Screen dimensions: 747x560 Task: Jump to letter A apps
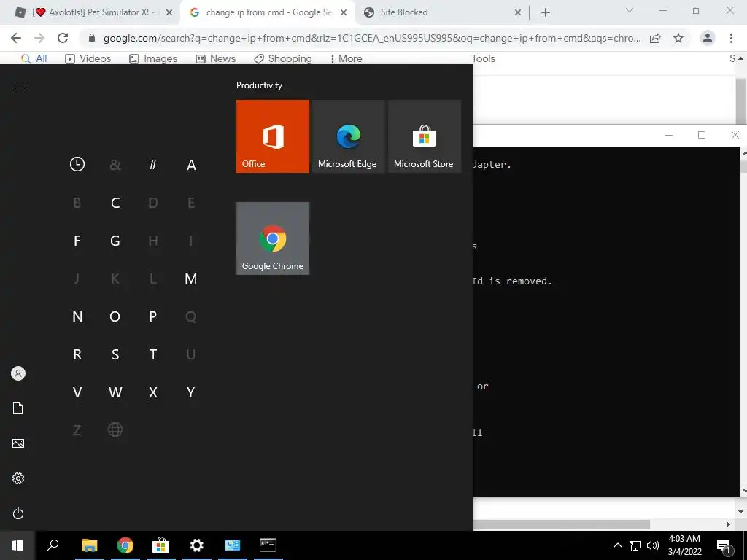191,165
